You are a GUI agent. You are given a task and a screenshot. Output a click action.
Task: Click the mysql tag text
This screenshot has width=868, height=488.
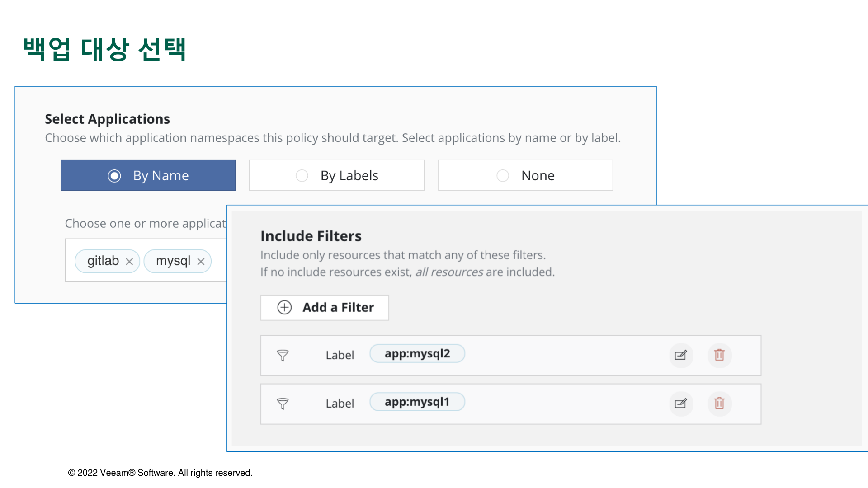(x=173, y=261)
